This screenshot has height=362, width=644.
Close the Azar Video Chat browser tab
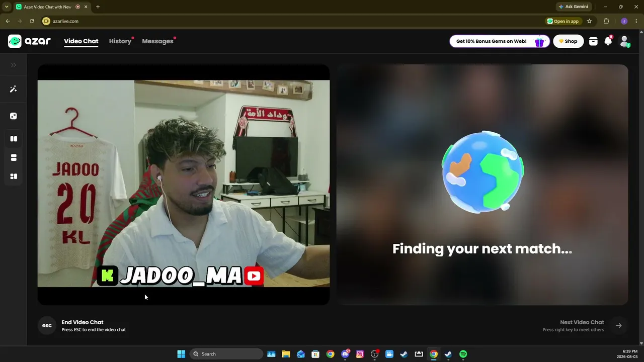[x=86, y=7]
